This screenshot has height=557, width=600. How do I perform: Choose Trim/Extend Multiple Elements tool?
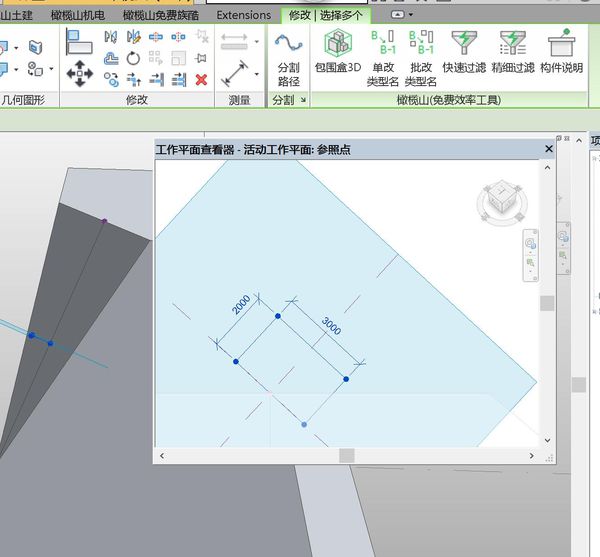179,80
